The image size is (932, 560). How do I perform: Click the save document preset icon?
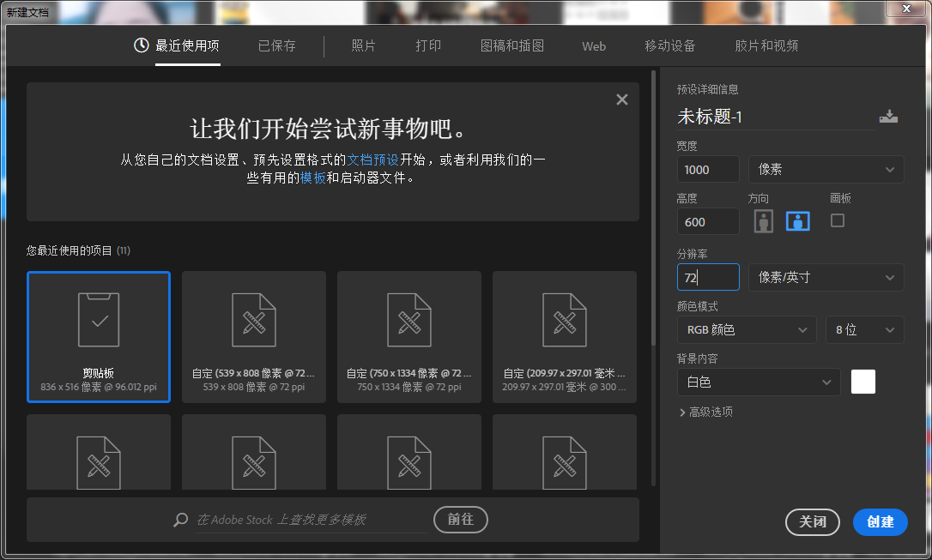(889, 115)
